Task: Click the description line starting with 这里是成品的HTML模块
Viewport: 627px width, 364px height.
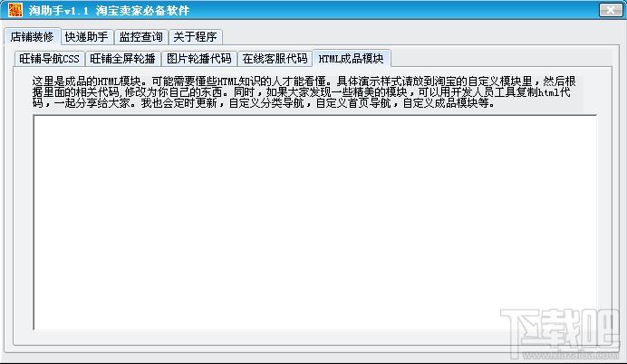Action: pyautogui.click(x=304, y=81)
